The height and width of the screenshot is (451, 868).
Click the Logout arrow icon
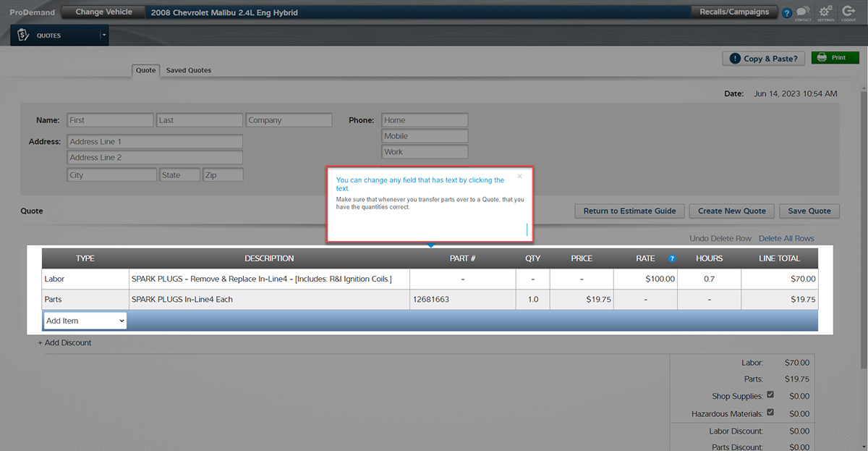[848, 12]
